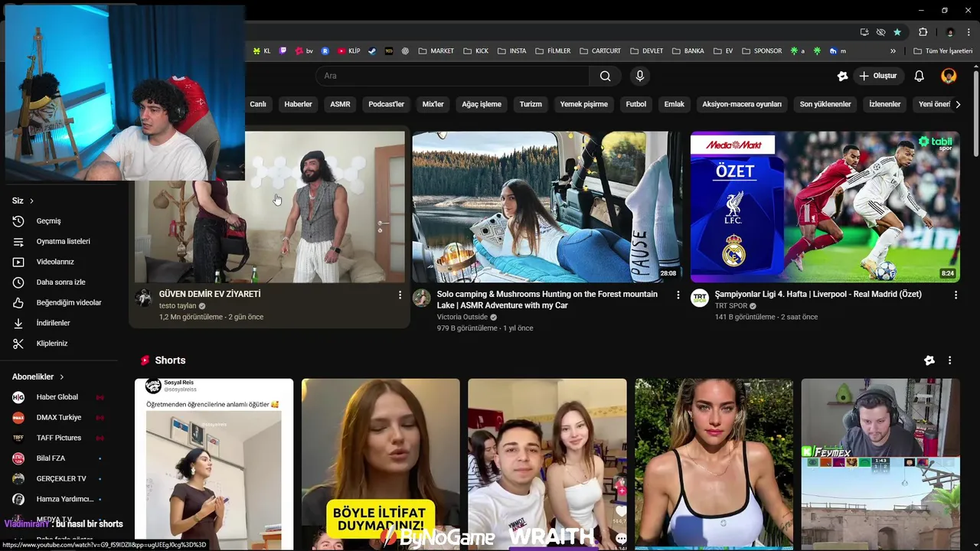Open the Feymex gaming short
Image resolution: width=980 pixels, height=551 pixels.
click(880, 464)
